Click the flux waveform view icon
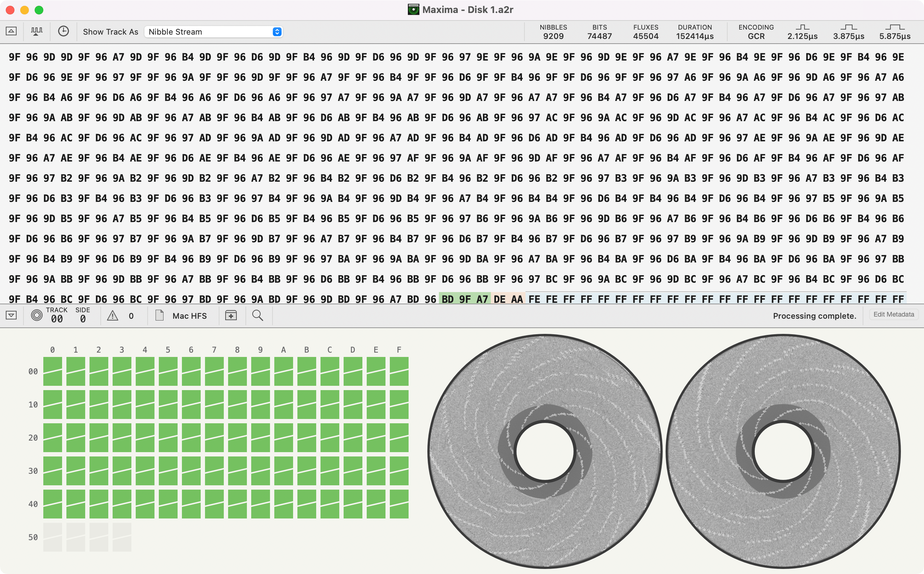Image resolution: width=924 pixels, height=574 pixels. pyautogui.click(x=36, y=31)
